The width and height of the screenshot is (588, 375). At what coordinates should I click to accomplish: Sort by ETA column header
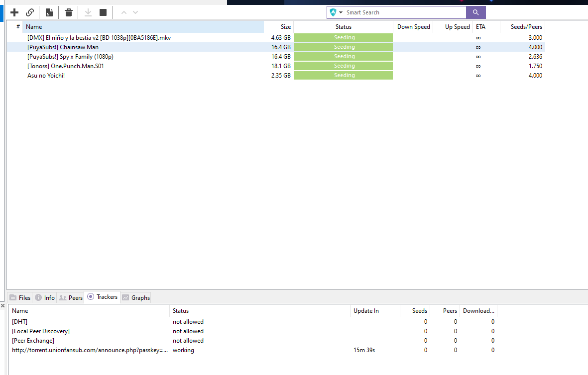click(x=486, y=27)
